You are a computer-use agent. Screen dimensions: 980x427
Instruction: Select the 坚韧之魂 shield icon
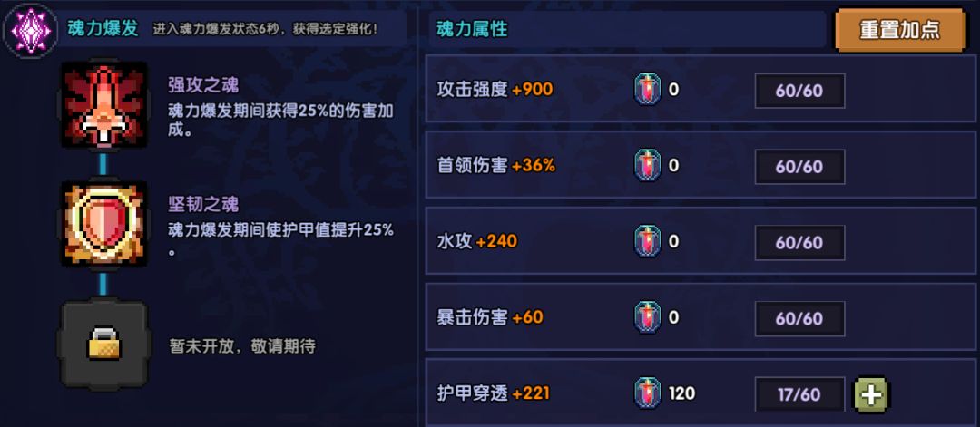click(103, 224)
